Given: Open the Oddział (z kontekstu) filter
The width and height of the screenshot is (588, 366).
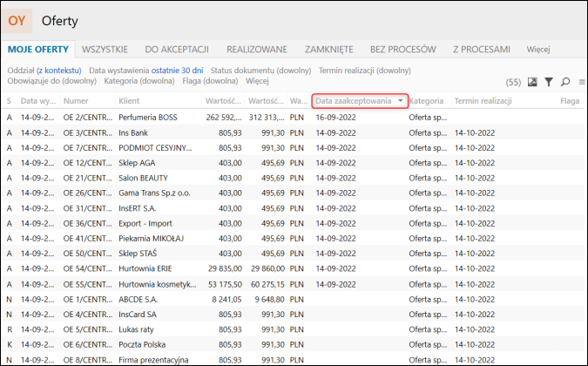Looking at the screenshot, I should point(44,71).
